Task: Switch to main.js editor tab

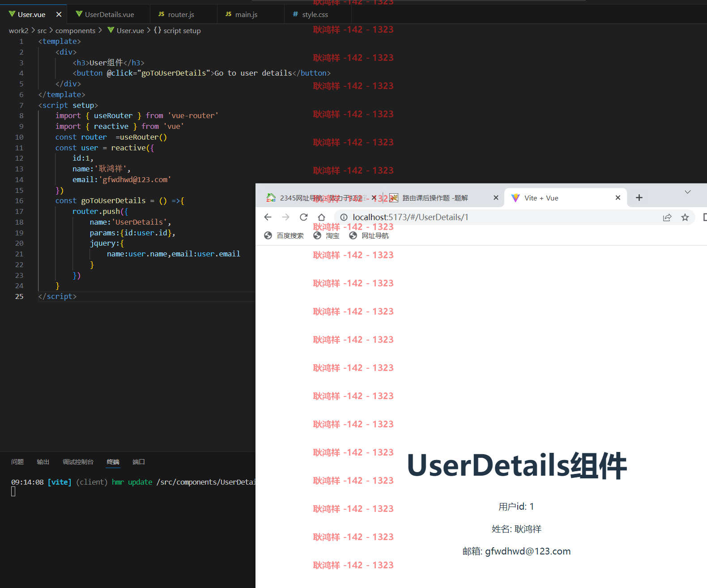Action: [242, 14]
